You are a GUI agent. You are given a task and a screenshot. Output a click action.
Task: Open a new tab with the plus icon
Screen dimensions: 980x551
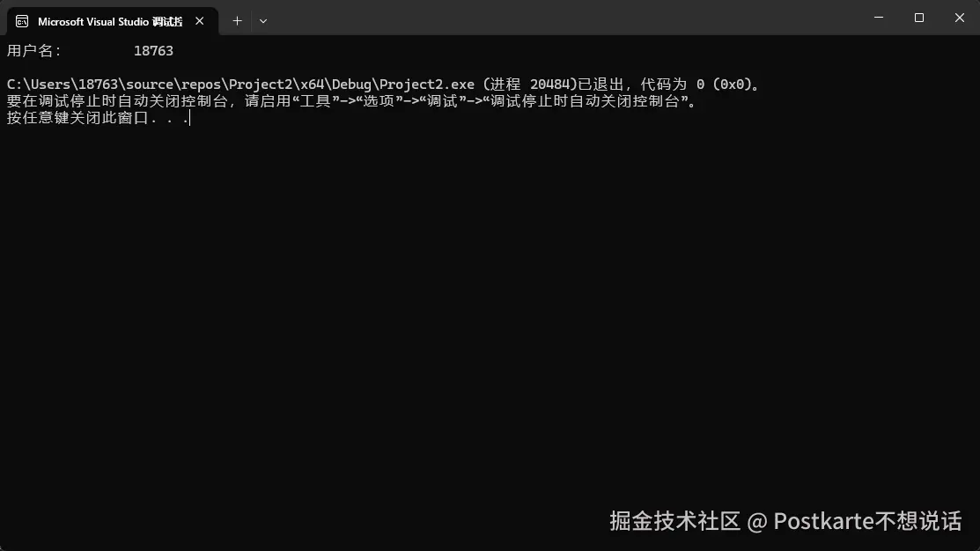click(237, 21)
